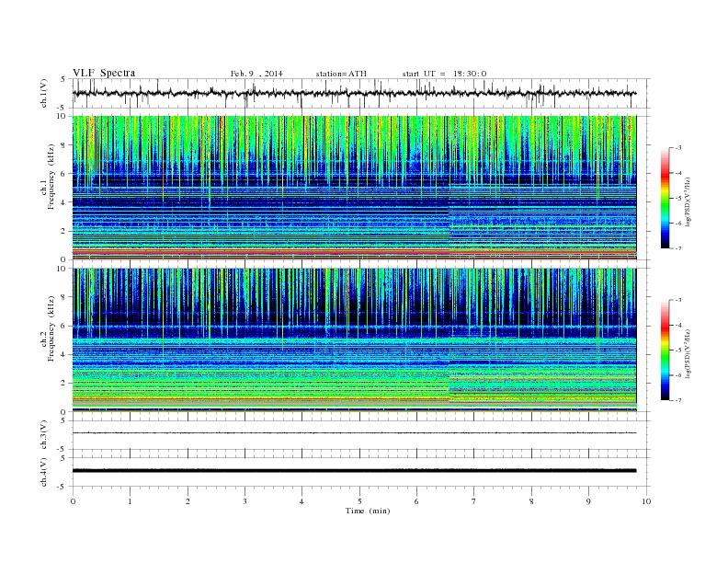Click the "4" kHz tick on ch.1 spectrogram
Screen dimensions: 728x563
click(63, 202)
